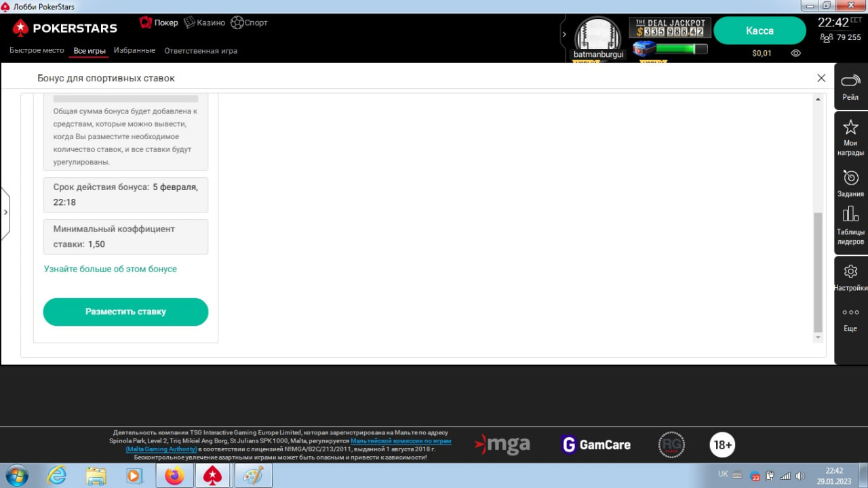Click the Узнайте больше об этом бонусе link
The image size is (868, 488).
click(111, 269)
